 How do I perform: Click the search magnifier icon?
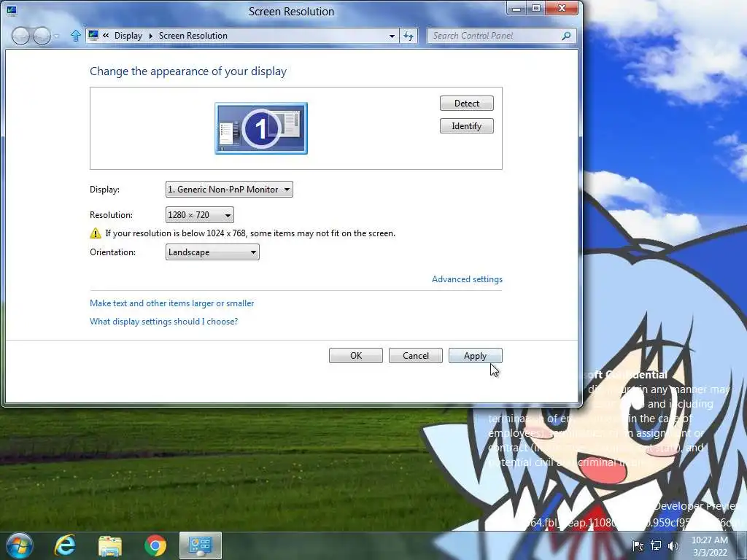click(566, 36)
